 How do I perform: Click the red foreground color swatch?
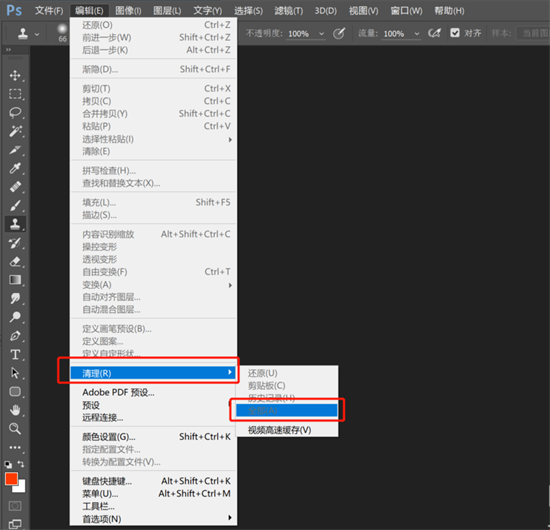(11, 478)
